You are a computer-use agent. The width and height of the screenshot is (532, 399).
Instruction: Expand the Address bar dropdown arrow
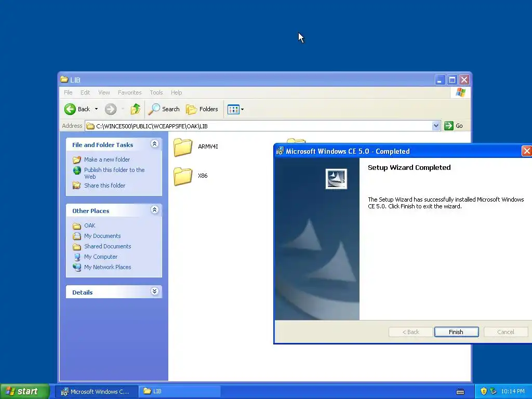pyautogui.click(x=436, y=126)
